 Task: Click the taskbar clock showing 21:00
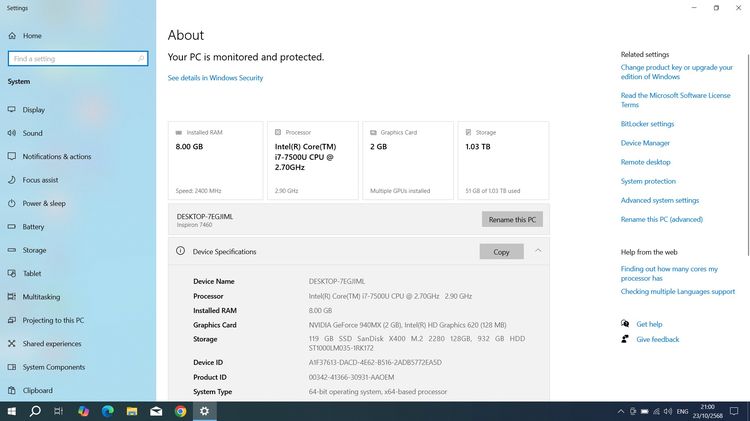(707, 411)
